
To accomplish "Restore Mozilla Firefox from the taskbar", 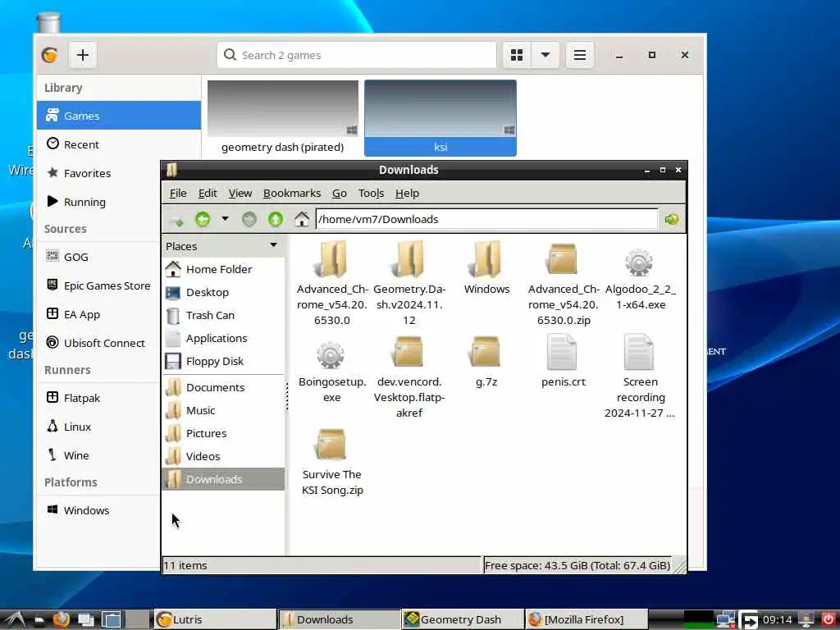I will (x=586, y=619).
